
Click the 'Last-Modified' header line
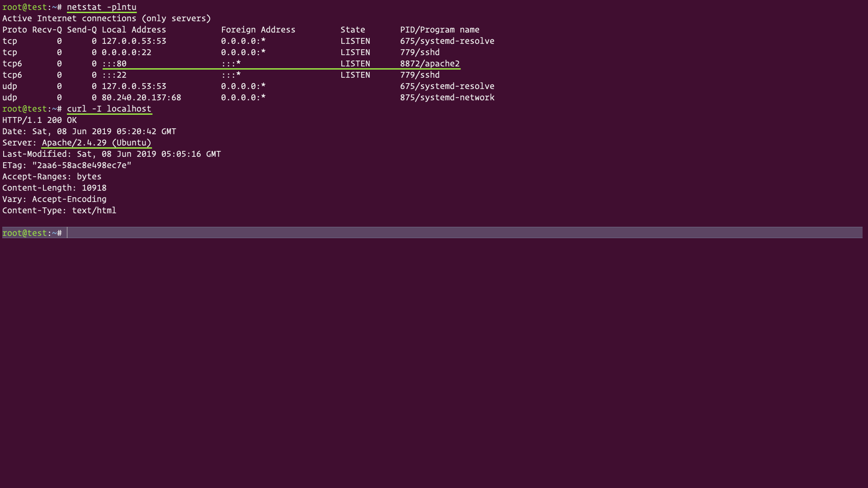[112, 154]
